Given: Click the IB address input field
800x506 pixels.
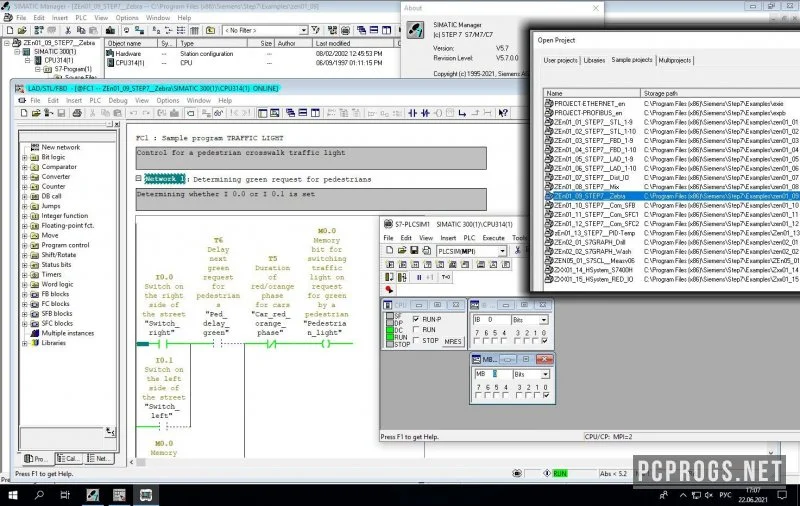Looking at the screenshot, I should pyautogui.click(x=492, y=319).
